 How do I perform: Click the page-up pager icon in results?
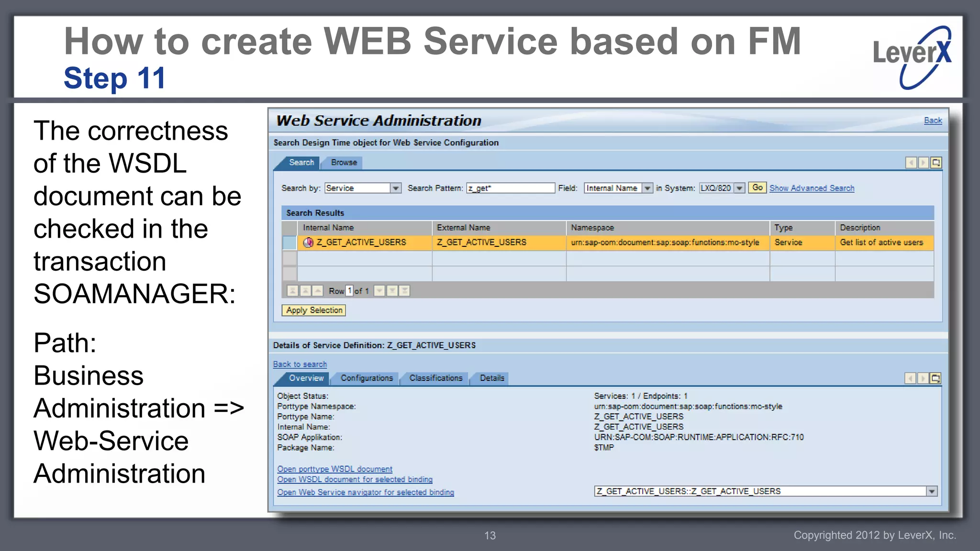305,291
